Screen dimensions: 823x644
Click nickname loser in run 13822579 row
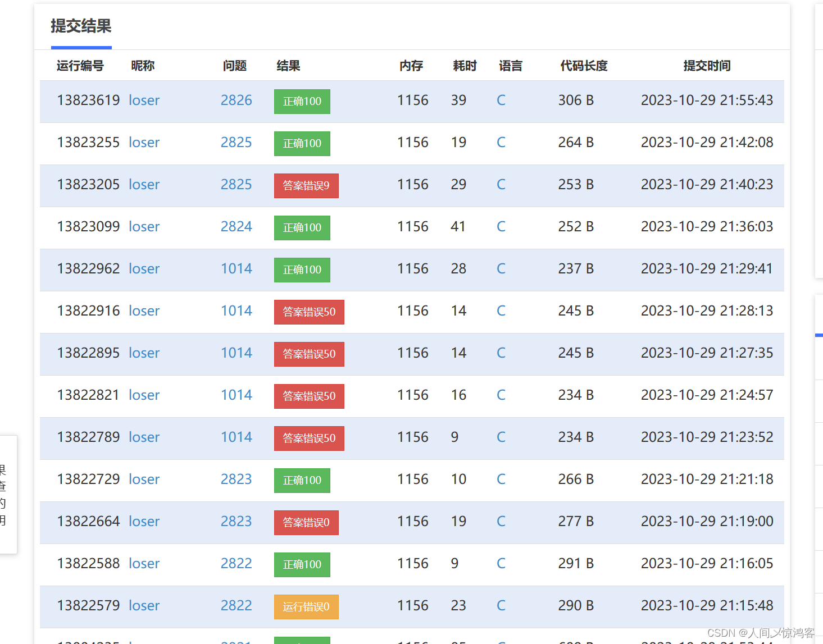pyautogui.click(x=144, y=606)
